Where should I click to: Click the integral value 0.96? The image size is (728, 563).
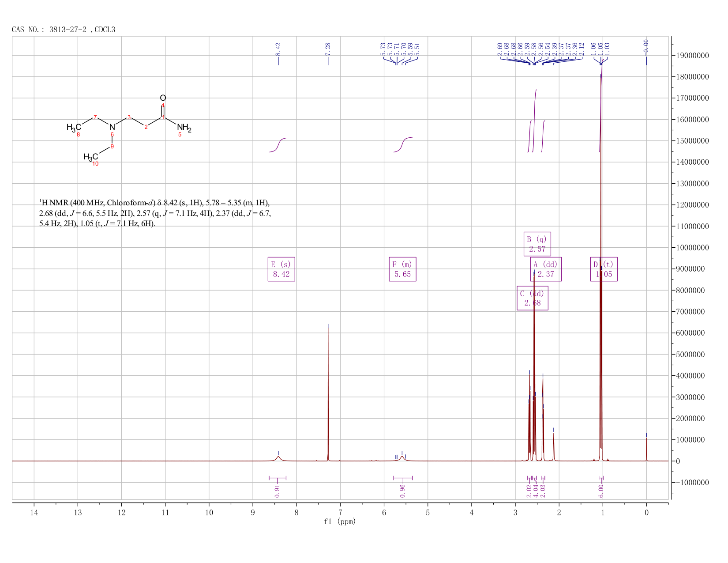[x=402, y=491]
